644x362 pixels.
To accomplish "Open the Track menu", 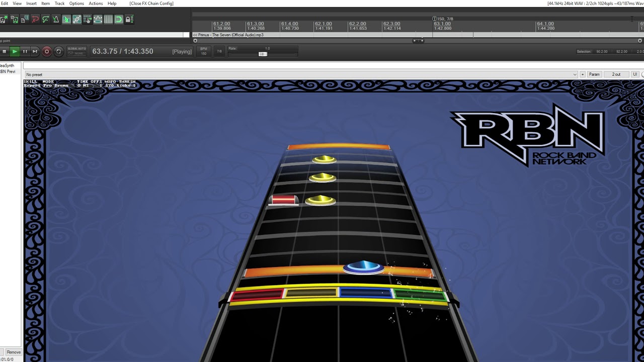I will (59, 4).
